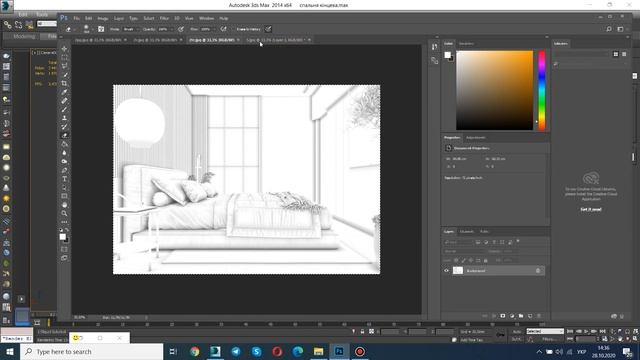Image resolution: width=640 pixels, height=360 pixels.
Task: Toggle pressure for opacity button
Action: 181,29
